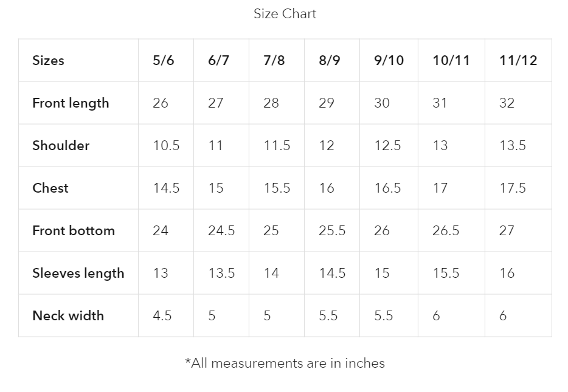The width and height of the screenshot is (568, 392).
Task: Click the 'Chest' row label
Action: pos(50,188)
